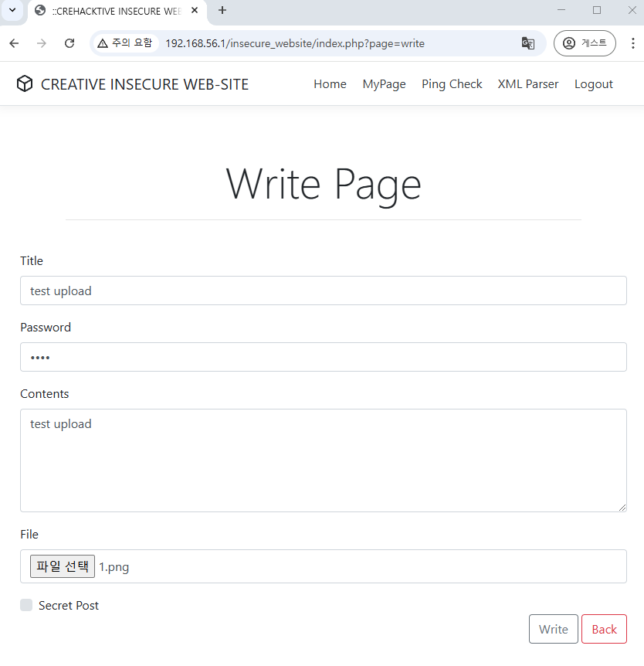Screen dimensions: 644x666
Task: Open the Chrome three-dot menu
Action: pos(632,43)
